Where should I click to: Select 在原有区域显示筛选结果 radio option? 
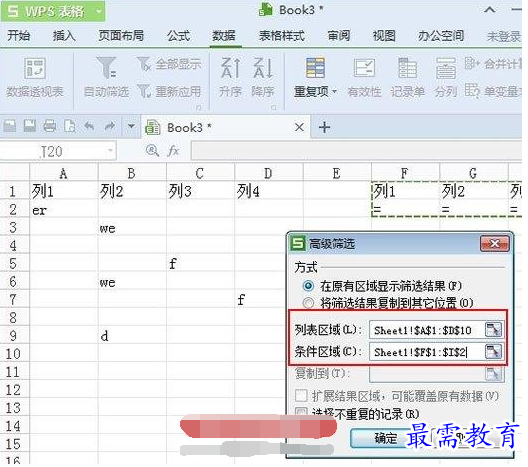point(308,287)
